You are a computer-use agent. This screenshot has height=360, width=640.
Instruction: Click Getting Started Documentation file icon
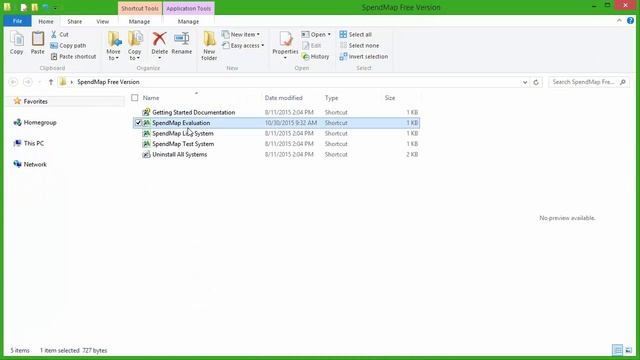pyautogui.click(x=146, y=112)
